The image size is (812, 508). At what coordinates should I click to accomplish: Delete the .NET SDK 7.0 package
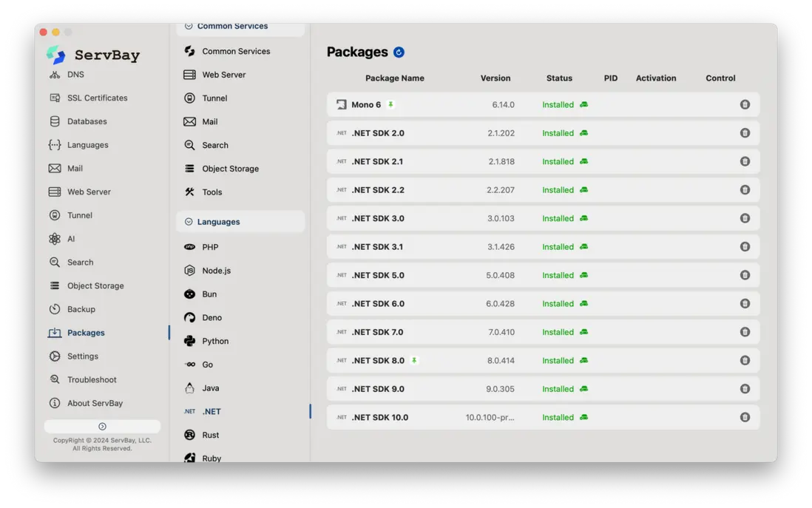[x=745, y=332]
